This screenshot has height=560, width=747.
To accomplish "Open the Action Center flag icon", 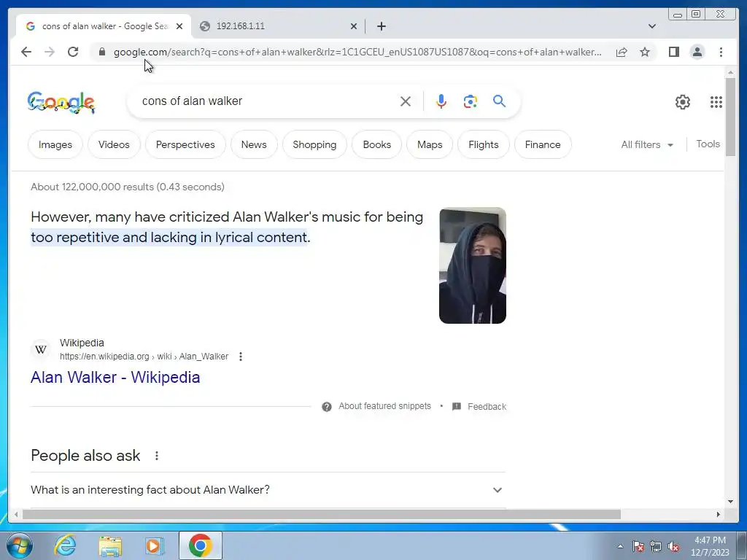I will click(638, 547).
